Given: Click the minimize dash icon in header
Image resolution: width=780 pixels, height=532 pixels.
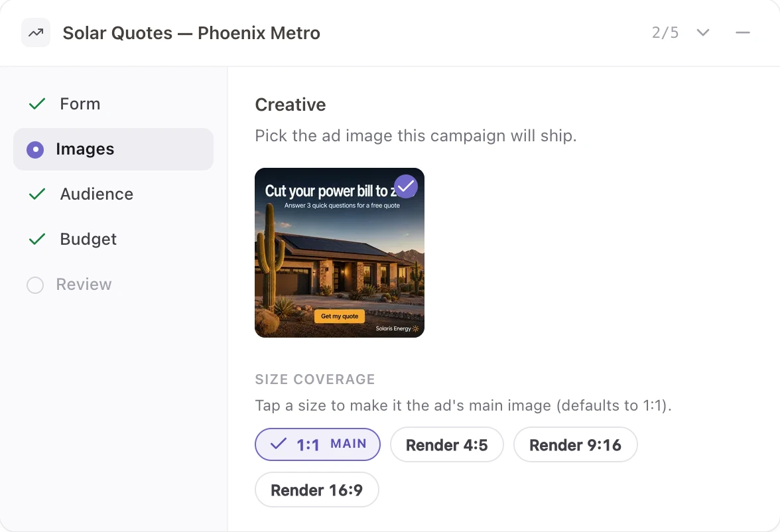Looking at the screenshot, I should tap(743, 33).
